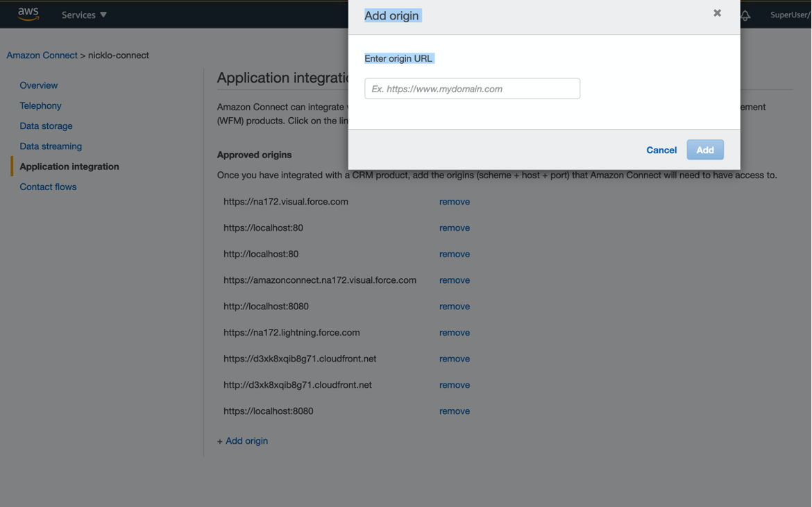The width and height of the screenshot is (812, 507).
Task: Remove https://d3xk8xqib8g71.cloudfront.net origin
Action: (x=455, y=359)
